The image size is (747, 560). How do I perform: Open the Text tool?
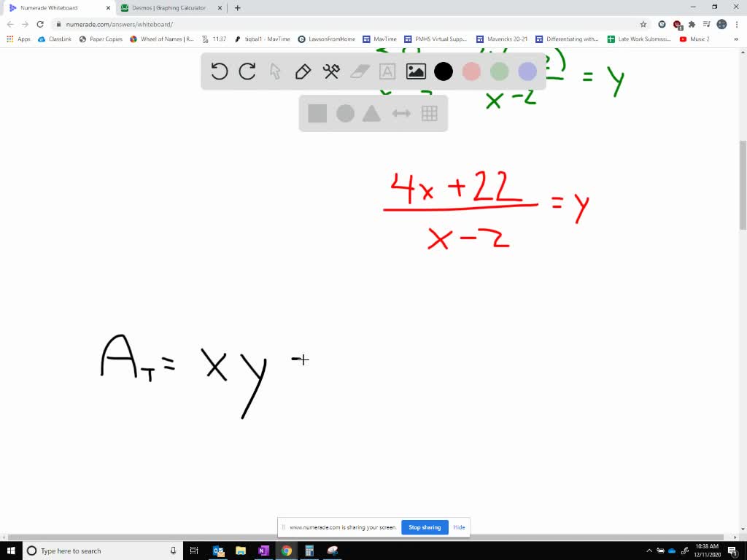pyautogui.click(x=387, y=71)
